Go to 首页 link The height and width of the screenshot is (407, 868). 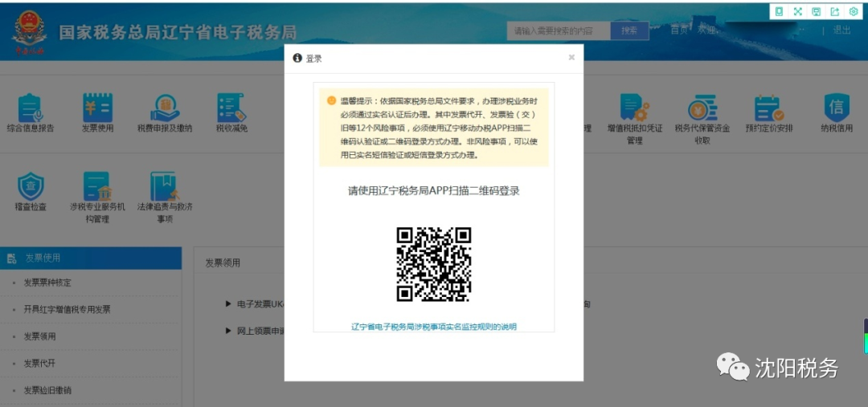click(679, 31)
